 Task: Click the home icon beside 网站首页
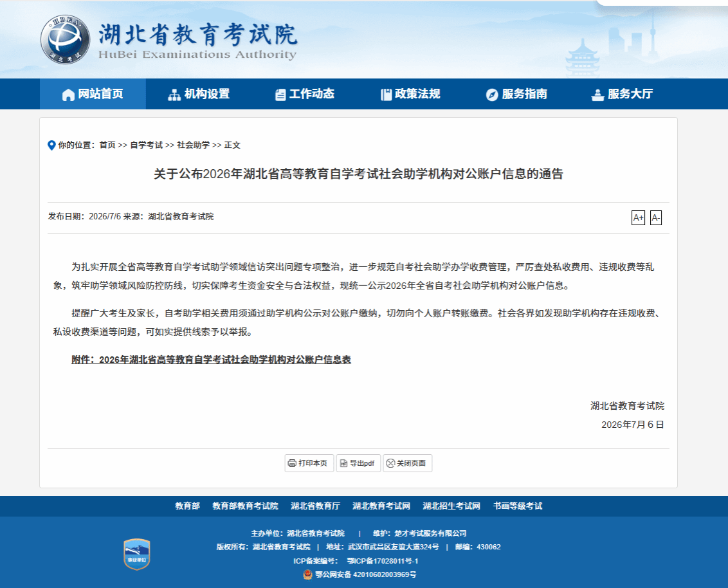tap(68, 95)
